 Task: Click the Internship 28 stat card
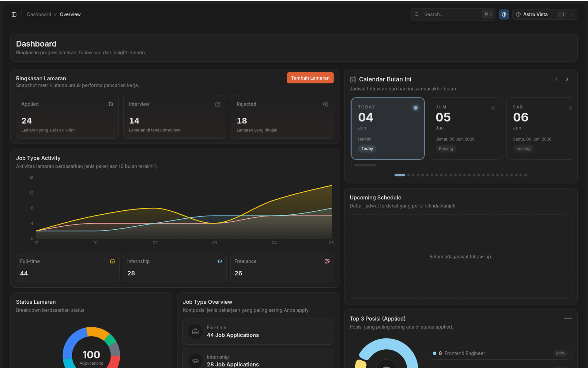(x=175, y=268)
